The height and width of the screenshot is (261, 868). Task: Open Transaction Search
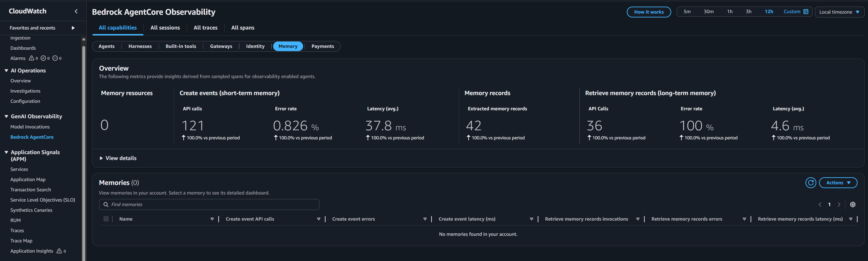(x=31, y=190)
